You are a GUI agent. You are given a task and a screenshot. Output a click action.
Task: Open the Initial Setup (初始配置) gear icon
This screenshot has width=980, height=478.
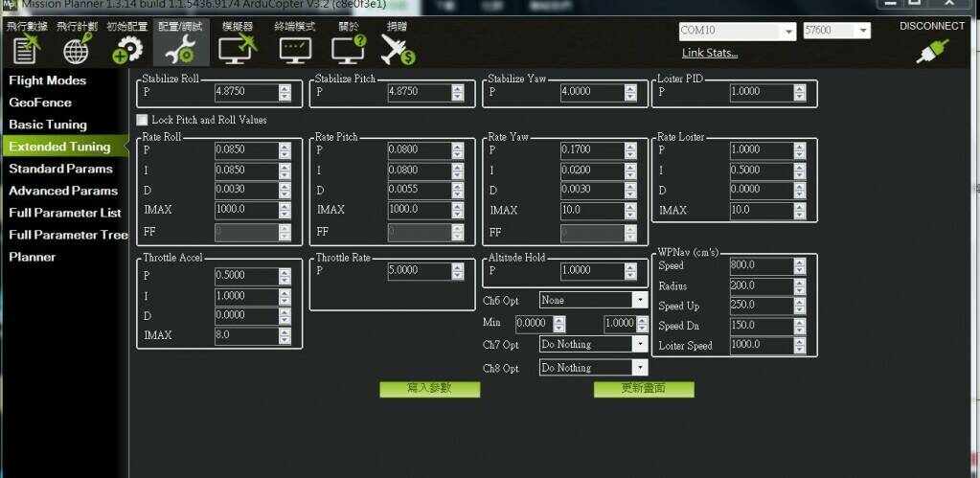point(126,48)
